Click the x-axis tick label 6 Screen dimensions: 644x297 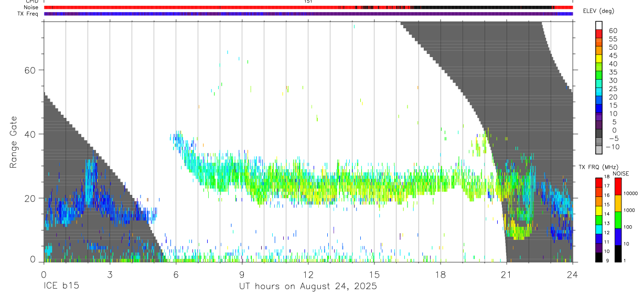(176, 274)
